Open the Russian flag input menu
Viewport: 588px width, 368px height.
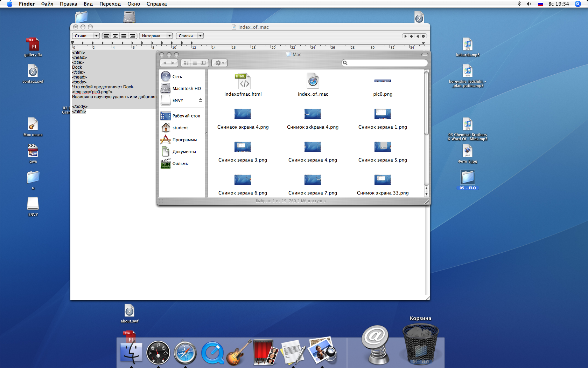point(541,4)
